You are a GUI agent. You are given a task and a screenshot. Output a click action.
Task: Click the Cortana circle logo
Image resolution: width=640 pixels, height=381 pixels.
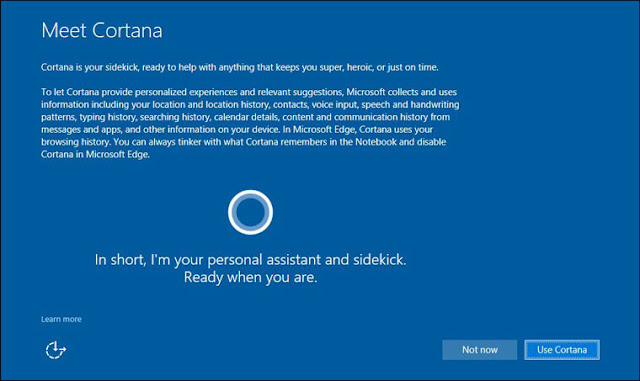[x=250, y=212]
